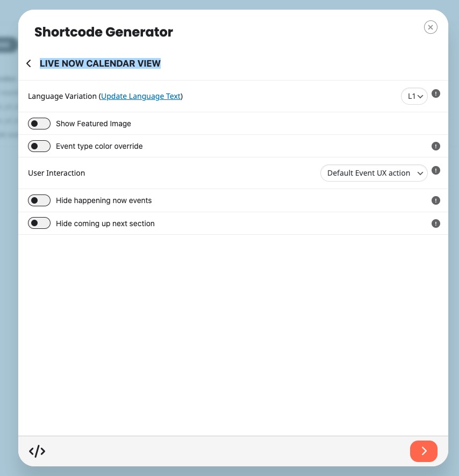
Task: Click info icon beside User Interaction dropdown
Action: 435,170
